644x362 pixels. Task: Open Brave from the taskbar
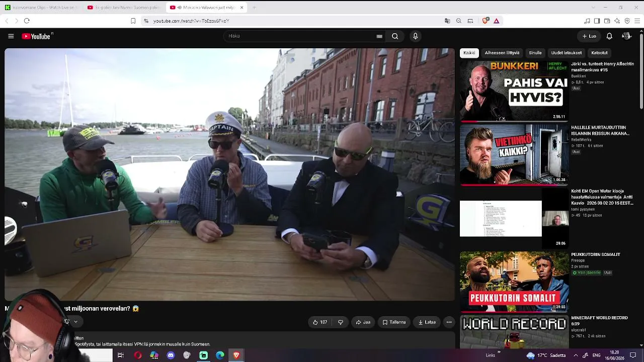pos(236,355)
